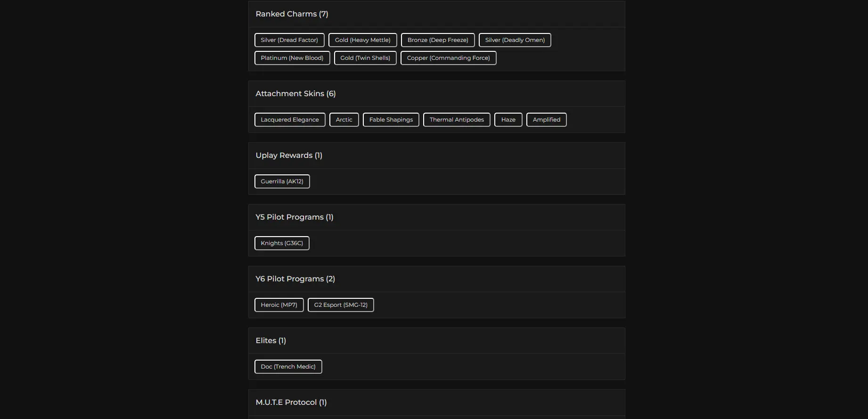The width and height of the screenshot is (868, 419).
Task: Select the Fable Shapings skin
Action: click(391, 120)
